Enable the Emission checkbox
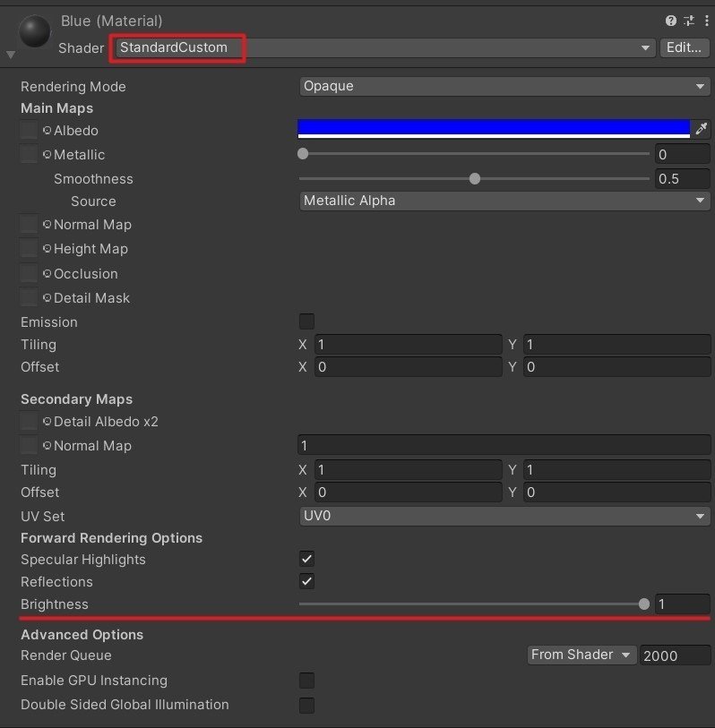The height and width of the screenshot is (728, 715). pyautogui.click(x=306, y=321)
